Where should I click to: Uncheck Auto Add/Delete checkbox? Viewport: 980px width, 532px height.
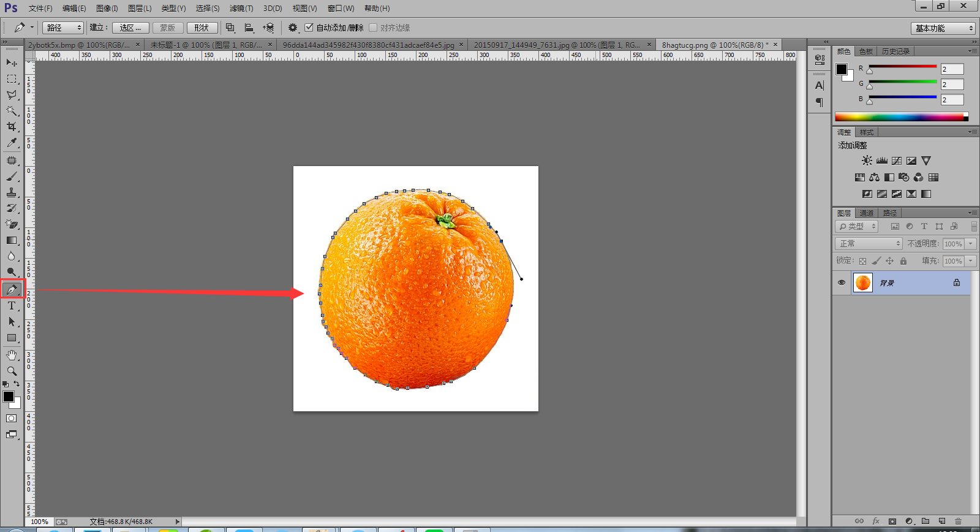[309, 28]
